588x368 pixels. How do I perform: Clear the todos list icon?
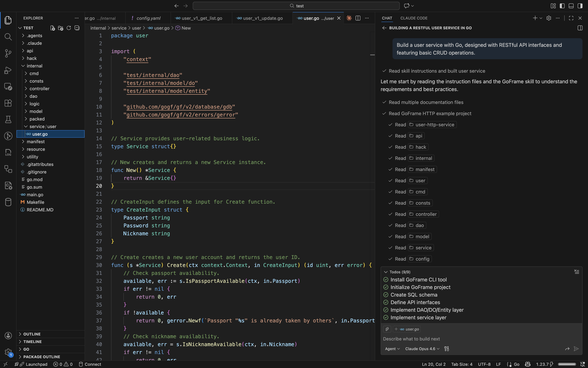[x=577, y=272]
